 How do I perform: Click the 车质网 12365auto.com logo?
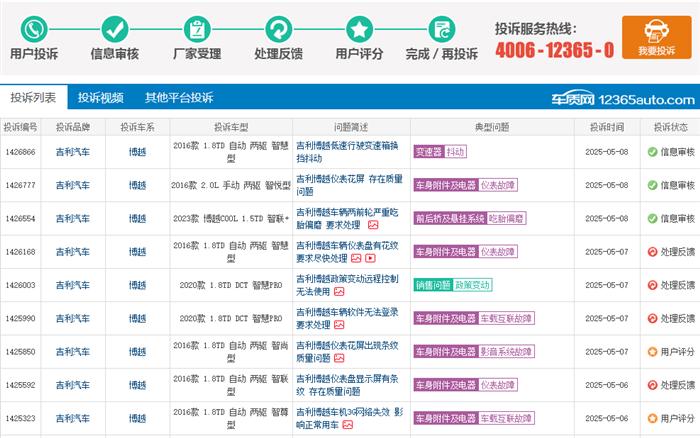623,99
